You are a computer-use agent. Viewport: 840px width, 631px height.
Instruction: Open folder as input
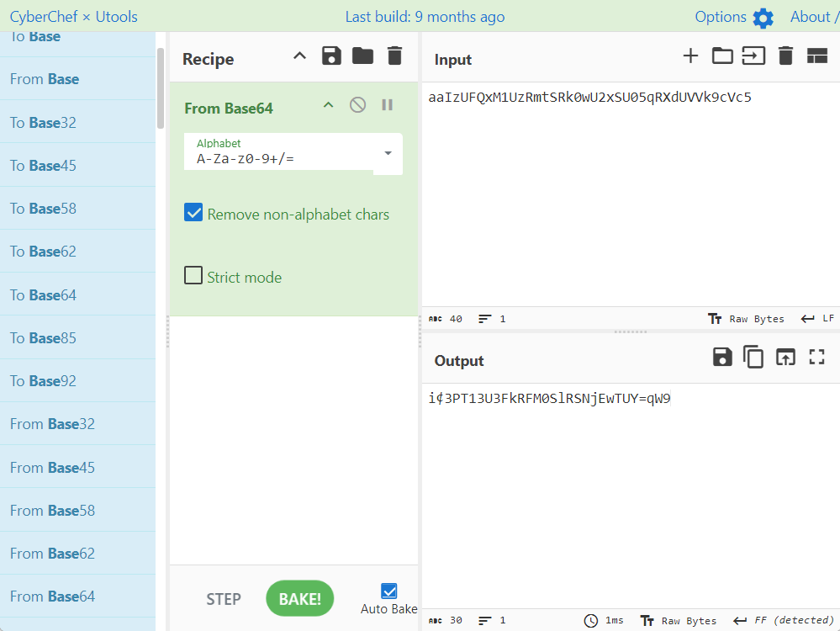coord(722,56)
